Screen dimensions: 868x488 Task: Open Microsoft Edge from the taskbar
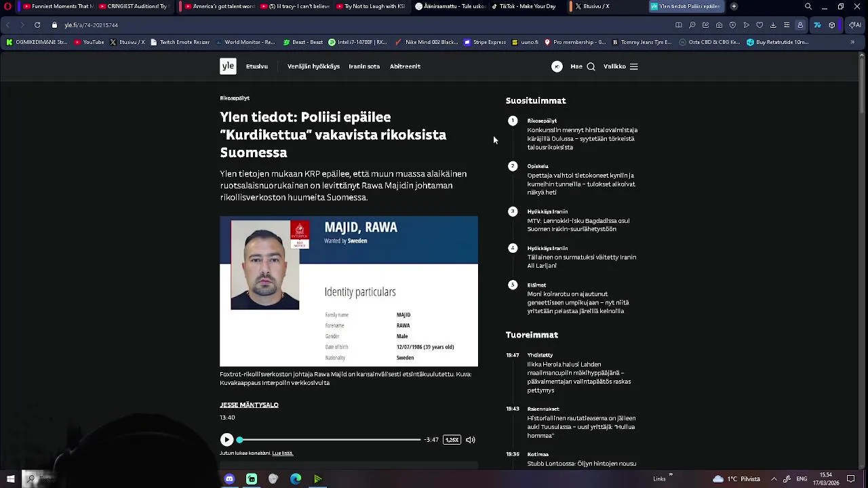296,479
